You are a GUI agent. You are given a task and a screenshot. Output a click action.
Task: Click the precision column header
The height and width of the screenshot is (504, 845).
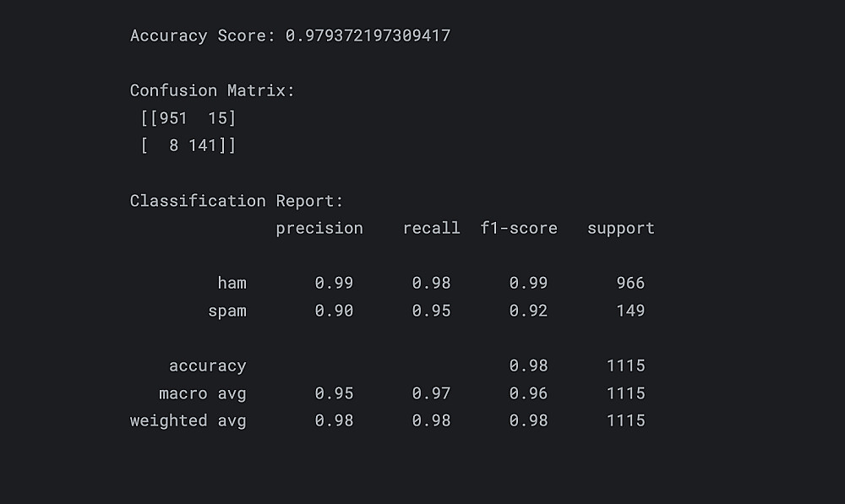pyautogui.click(x=319, y=228)
